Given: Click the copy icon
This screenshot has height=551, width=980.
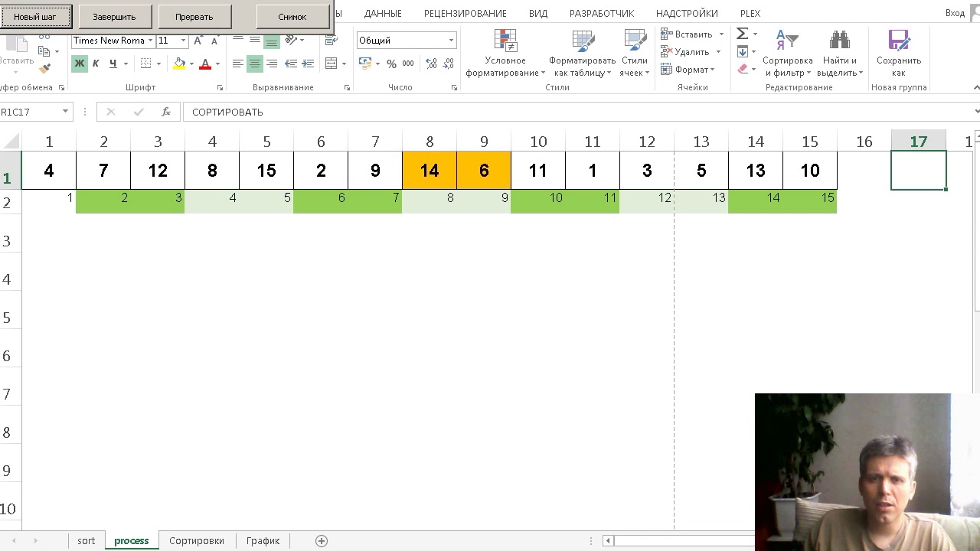Looking at the screenshot, I should (44, 51).
